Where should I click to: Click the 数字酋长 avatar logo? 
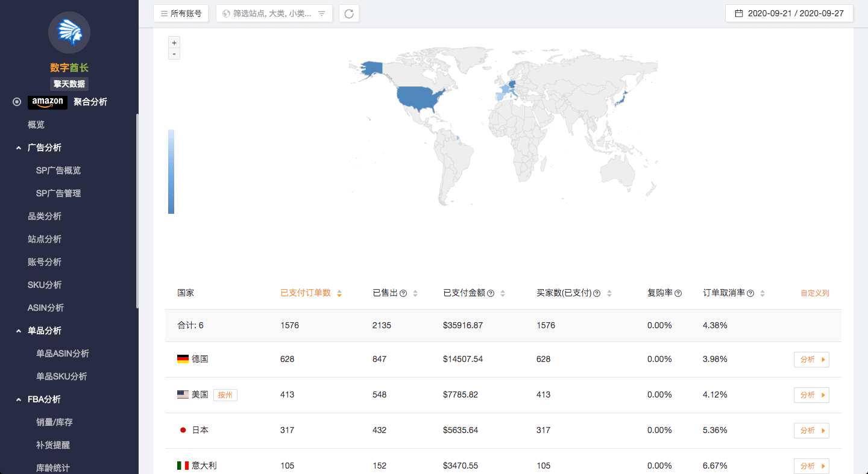(x=69, y=33)
